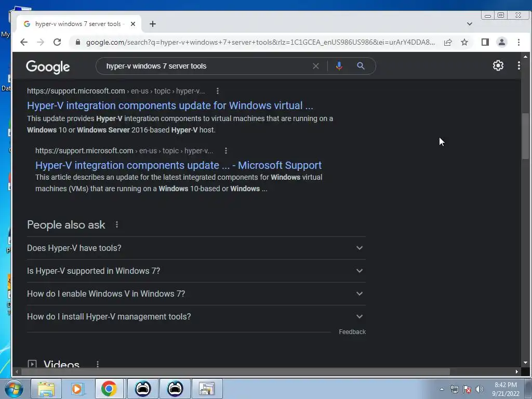Image resolution: width=532 pixels, height=399 pixels.
Task: Open Google quick settings gear
Action: click(498, 65)
